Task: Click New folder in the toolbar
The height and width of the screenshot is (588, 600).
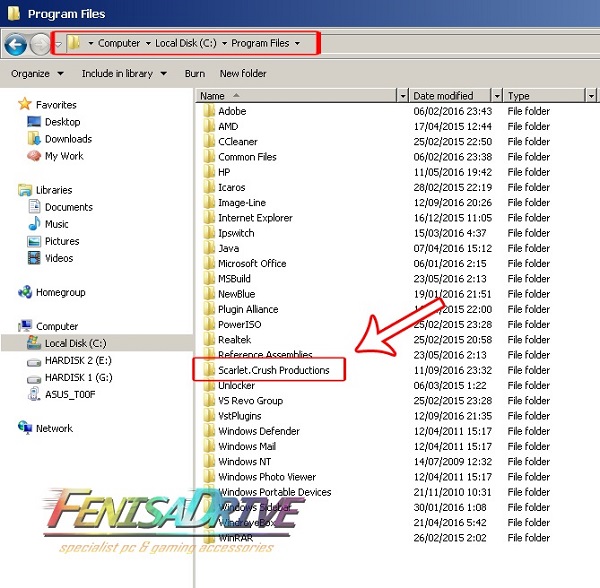Action: [243, 73]
